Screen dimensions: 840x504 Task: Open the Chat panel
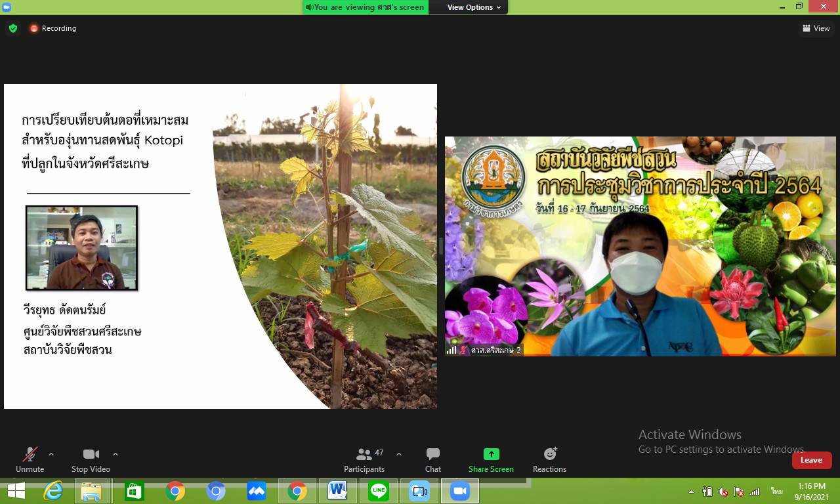click(x=432, y=459)
